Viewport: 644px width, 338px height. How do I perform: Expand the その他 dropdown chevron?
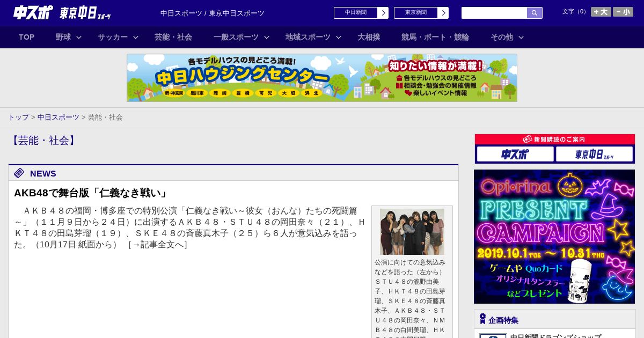tap(521, 37)
